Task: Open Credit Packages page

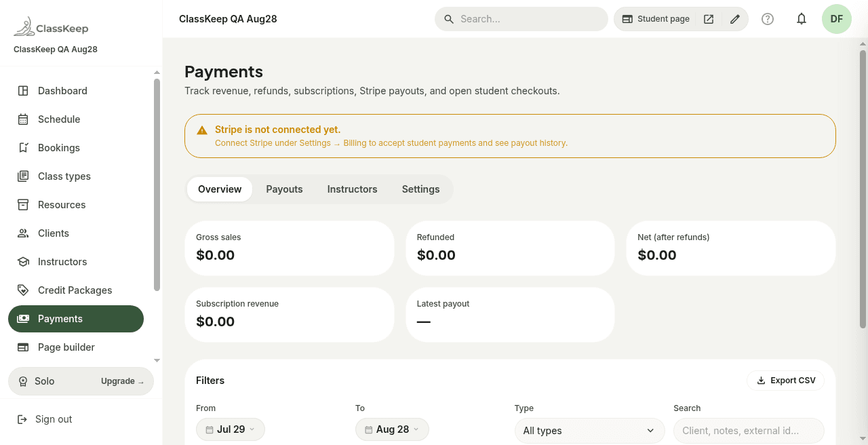Action: click(76, 290)
